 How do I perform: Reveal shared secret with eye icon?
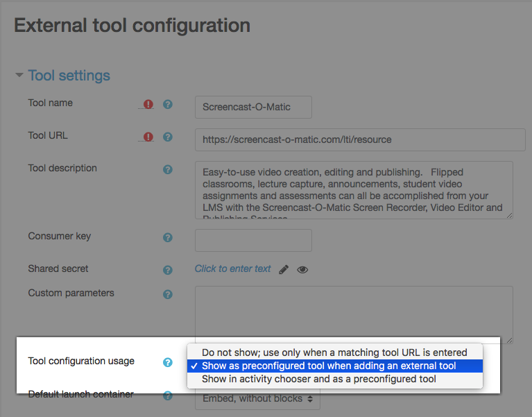pos(302,270)
